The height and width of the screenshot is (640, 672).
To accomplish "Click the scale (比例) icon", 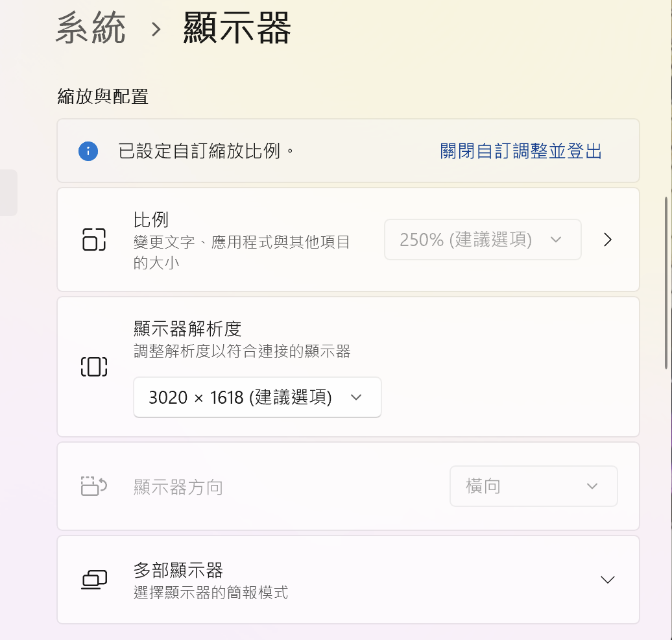I will pos(94,240).
